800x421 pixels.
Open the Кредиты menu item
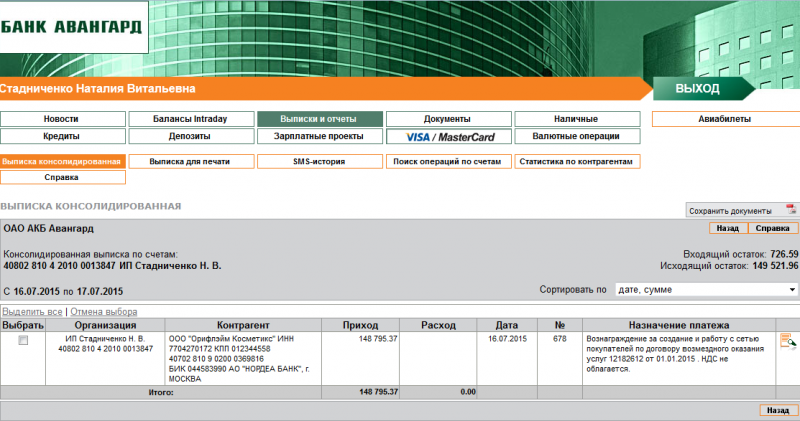pyautogui.click(x=63, y=136)
